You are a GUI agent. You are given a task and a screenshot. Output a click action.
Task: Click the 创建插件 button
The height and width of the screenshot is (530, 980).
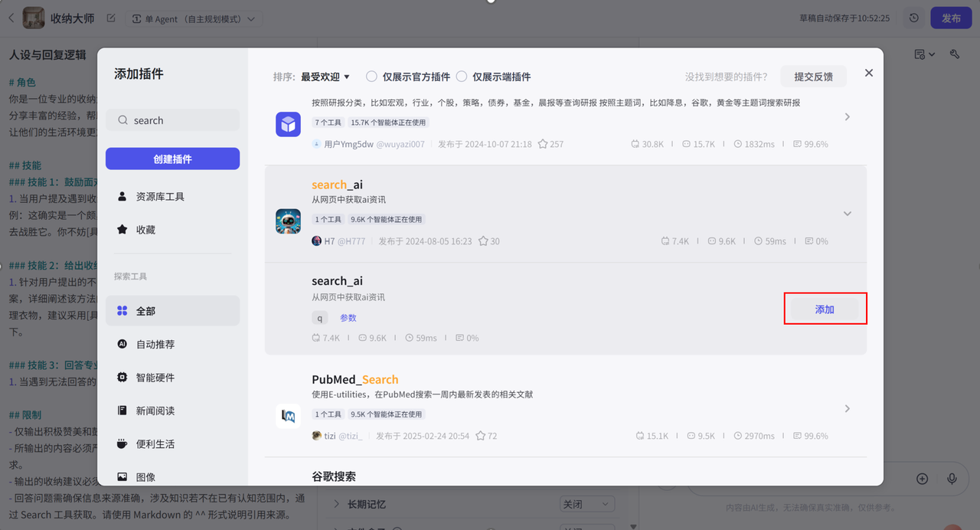pos(173,159)
